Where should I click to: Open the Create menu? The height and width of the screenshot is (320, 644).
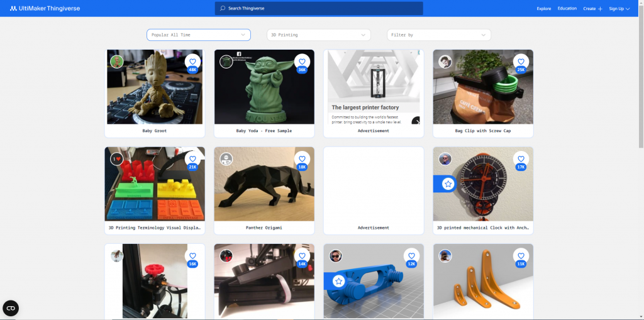click(x=589, y=9)
